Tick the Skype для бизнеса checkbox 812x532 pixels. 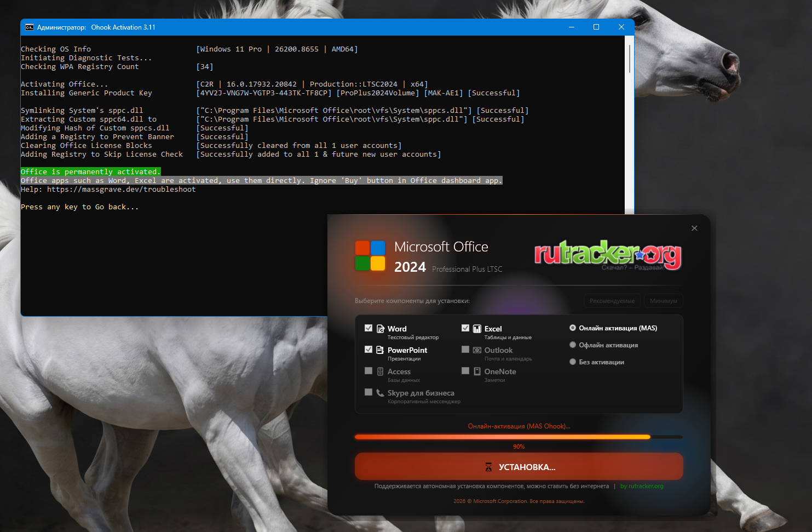point(368,392)
